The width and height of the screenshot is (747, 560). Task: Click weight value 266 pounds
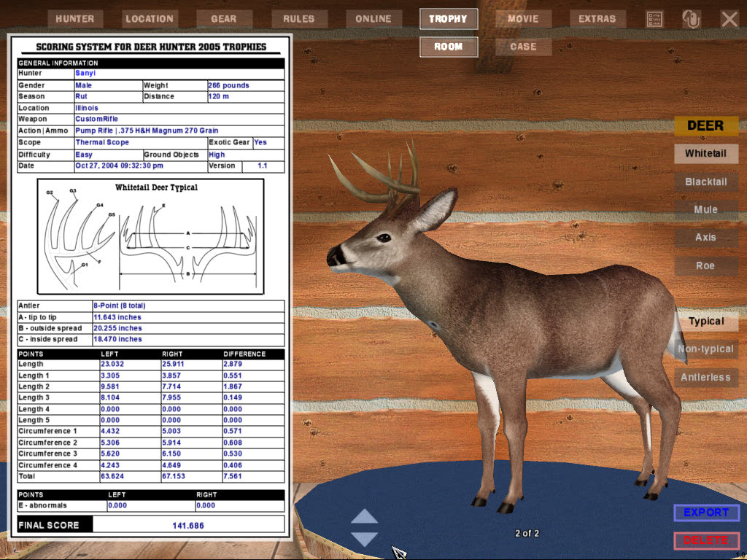coord(228,85)
